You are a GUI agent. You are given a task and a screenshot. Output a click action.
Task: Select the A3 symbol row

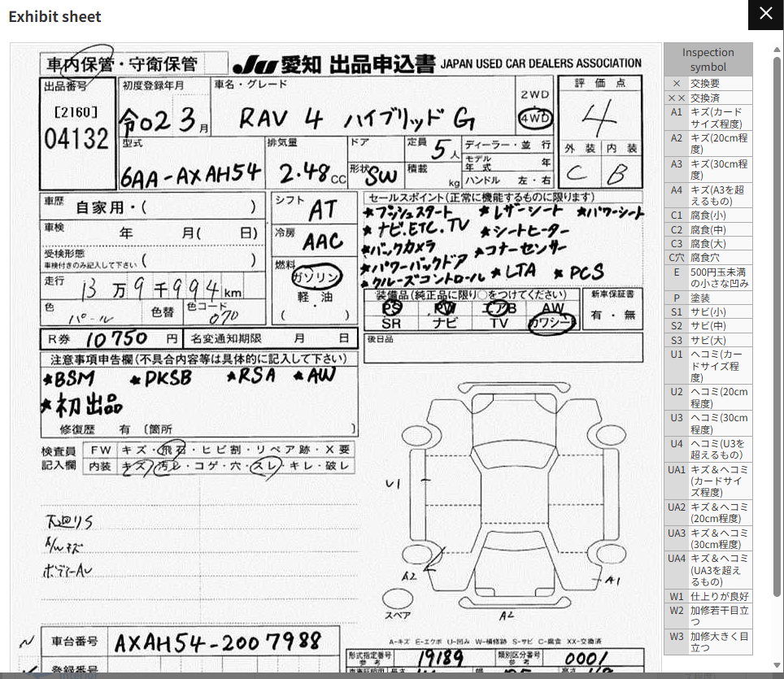(708, 170)
